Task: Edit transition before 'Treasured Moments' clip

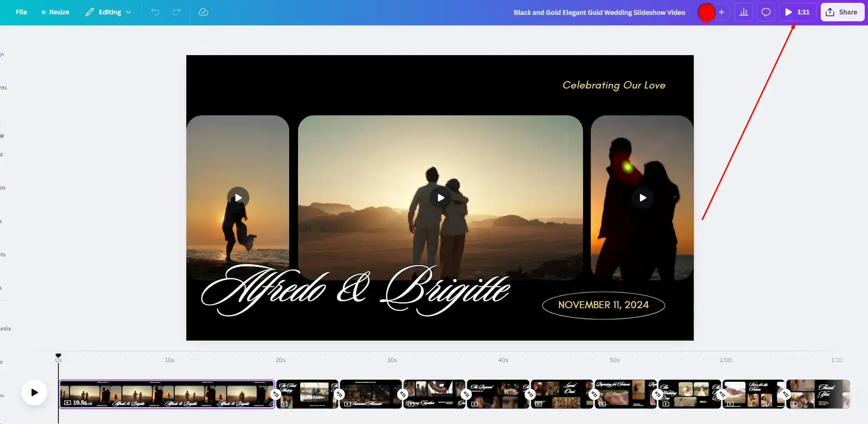Action: click(339, 394)
